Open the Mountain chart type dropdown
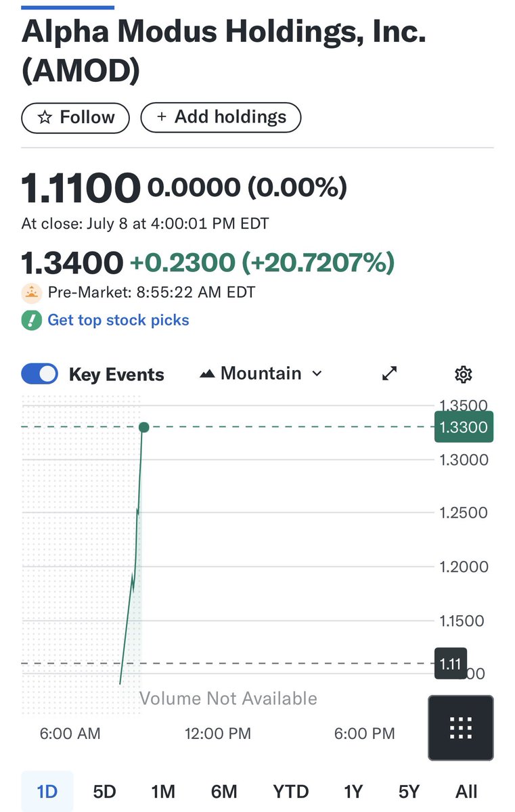 point(261,374)
